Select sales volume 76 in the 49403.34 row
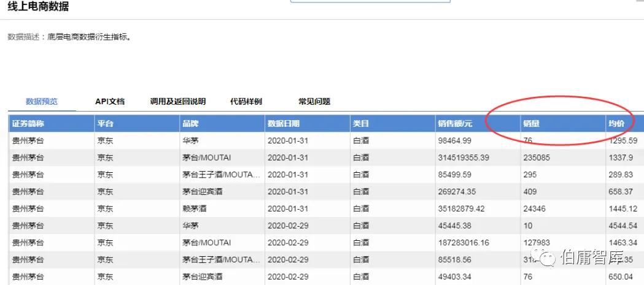 528,276
